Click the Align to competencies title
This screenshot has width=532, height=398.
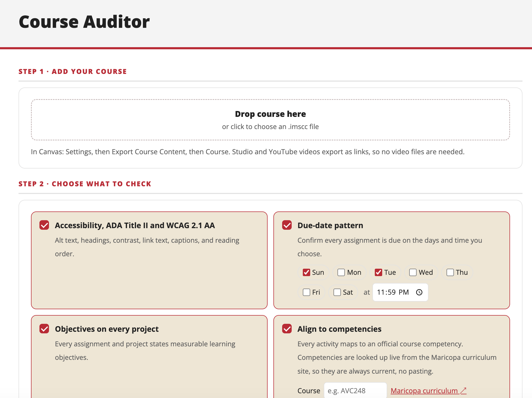339,329
